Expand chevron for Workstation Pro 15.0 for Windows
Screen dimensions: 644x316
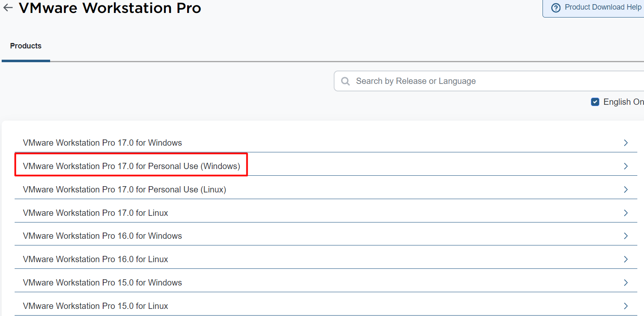pyautogui.click(x=626, y=283)
